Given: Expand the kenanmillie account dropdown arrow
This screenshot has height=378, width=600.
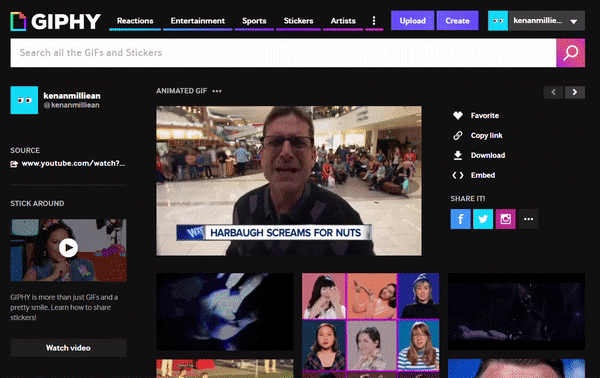Looking at the screenshot, I should tap(573, 21).
